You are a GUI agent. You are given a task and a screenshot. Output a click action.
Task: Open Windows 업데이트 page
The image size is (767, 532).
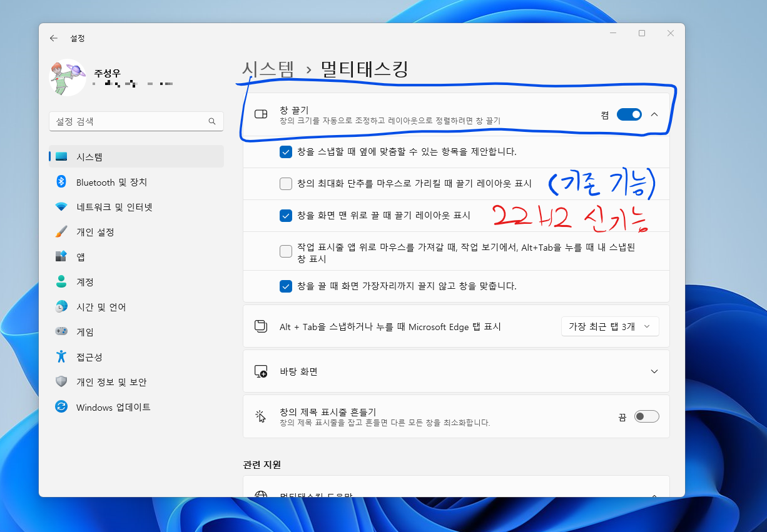pos(136,407)
